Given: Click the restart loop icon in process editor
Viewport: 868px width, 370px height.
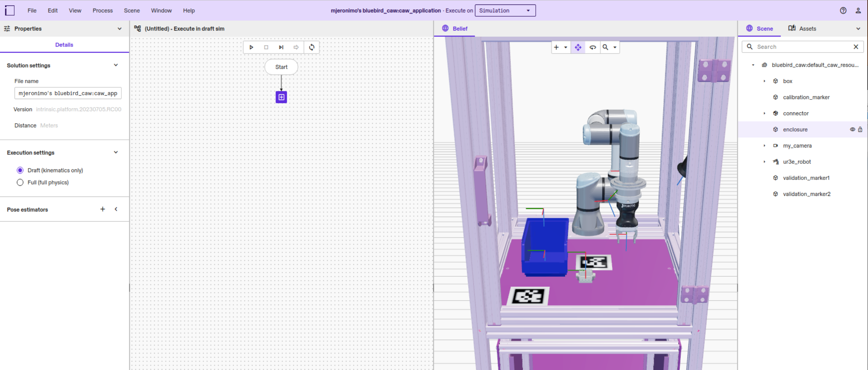Looking at the screenshot, I should click(x=312, y=47).
